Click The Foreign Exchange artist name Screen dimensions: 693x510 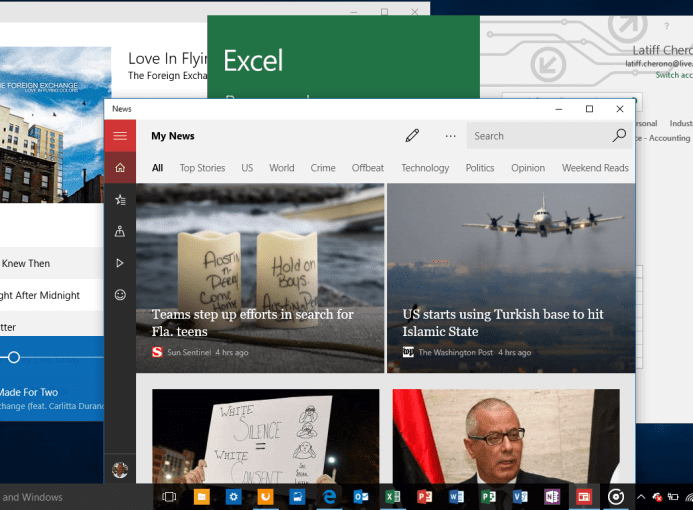click(x=168, y=76)
